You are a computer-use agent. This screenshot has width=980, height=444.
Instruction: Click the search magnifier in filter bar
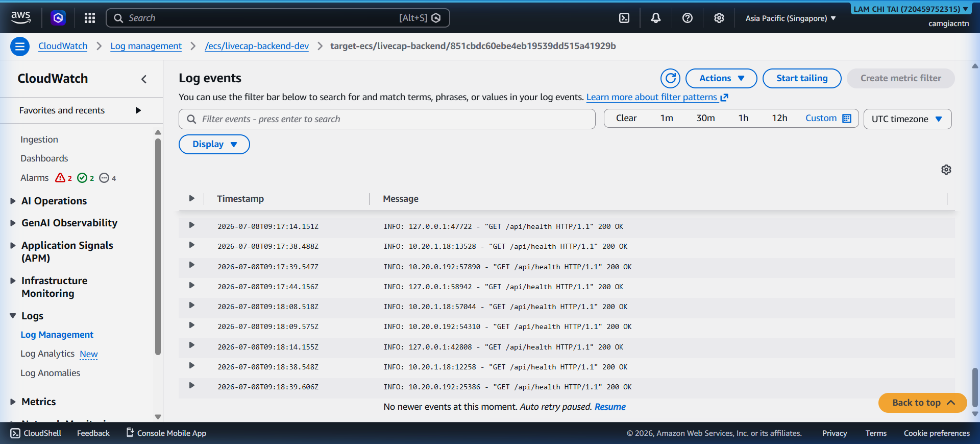[191, 119]
